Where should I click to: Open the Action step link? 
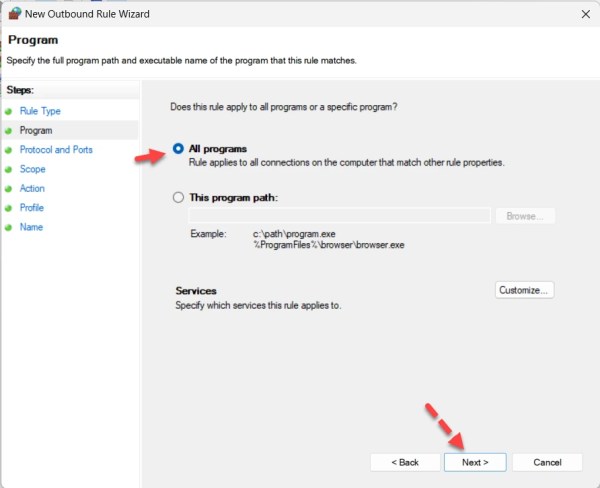(x=32, y=189)
